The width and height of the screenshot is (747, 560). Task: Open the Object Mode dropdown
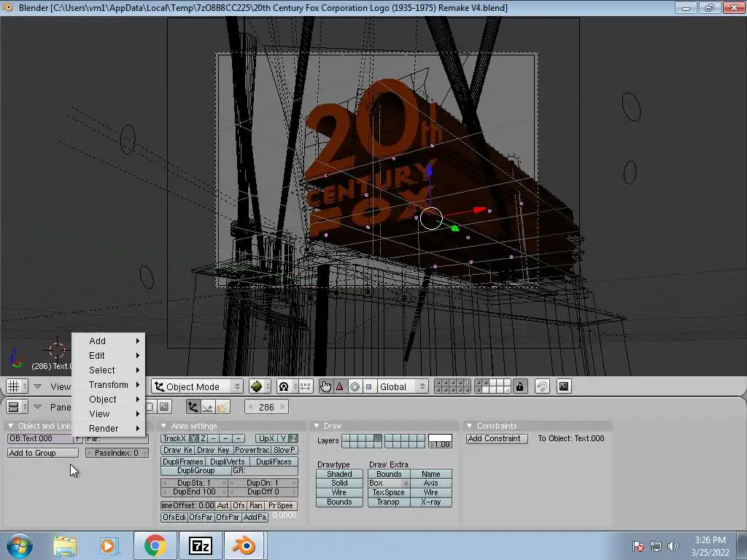(x=197, y=386)
